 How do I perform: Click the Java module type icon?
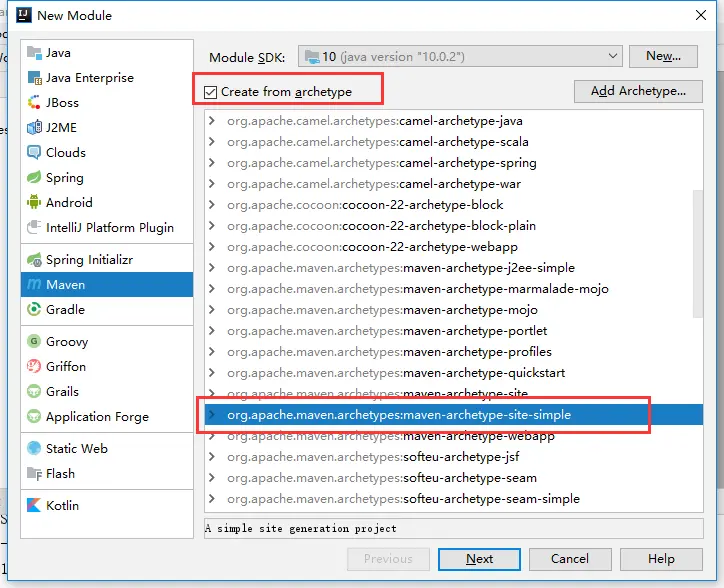click(x=34, y=53)
